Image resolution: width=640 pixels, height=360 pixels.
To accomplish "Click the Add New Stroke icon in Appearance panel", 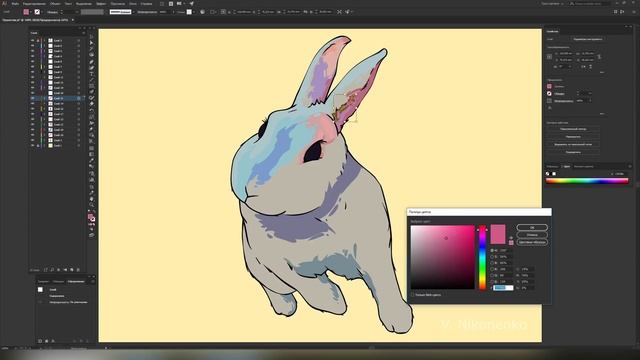I will [x=40, y=340].
